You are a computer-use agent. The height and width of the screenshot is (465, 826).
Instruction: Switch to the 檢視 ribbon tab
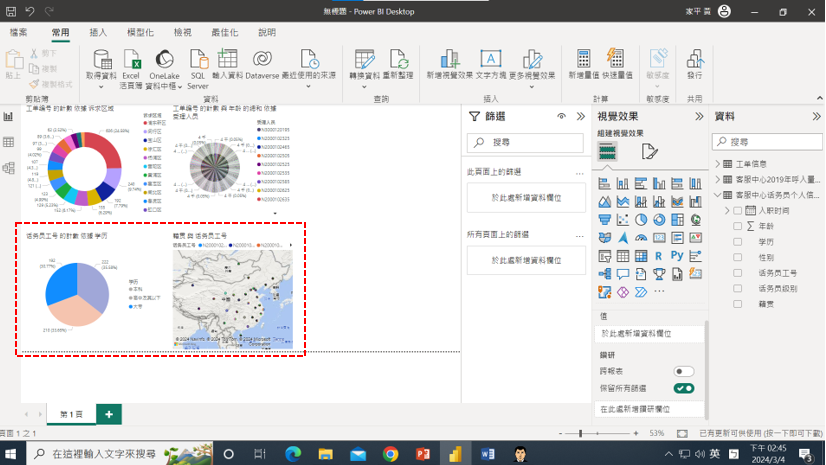[182, 33]
